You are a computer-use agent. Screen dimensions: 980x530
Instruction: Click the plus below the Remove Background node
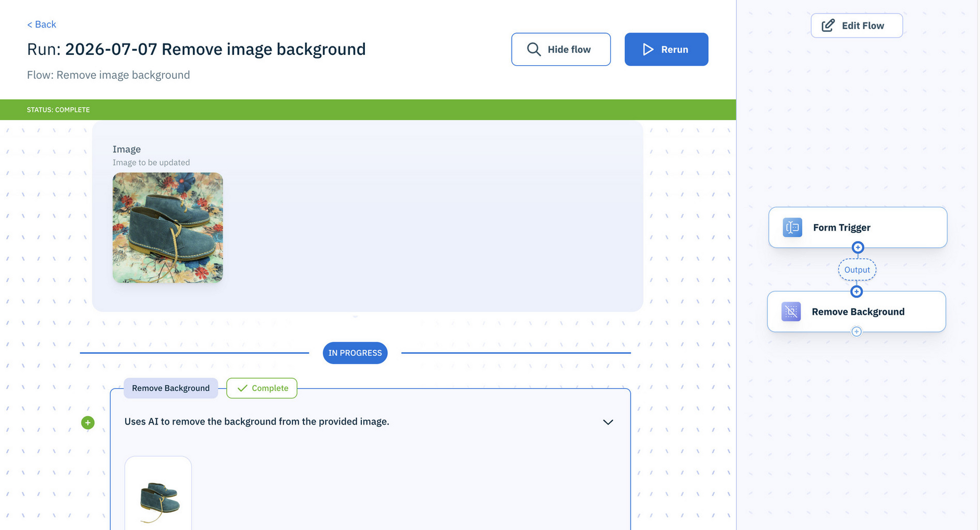pyautogui.click(x=856, y=331)
